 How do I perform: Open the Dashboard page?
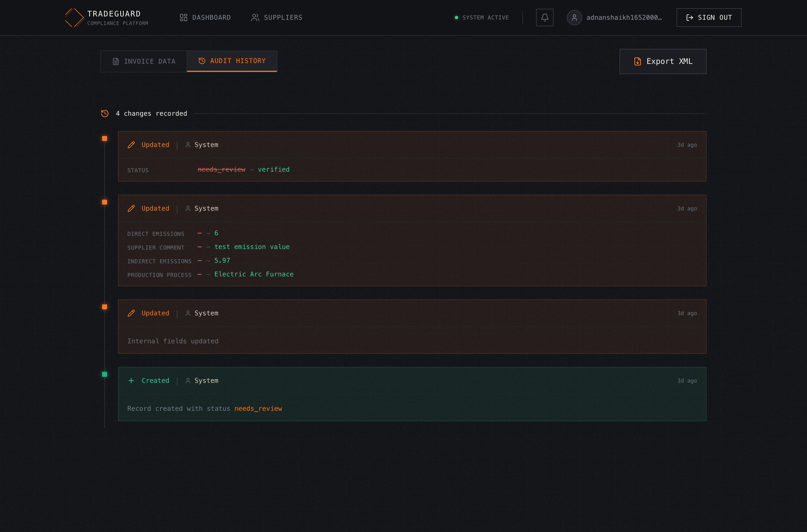(205, 17)
